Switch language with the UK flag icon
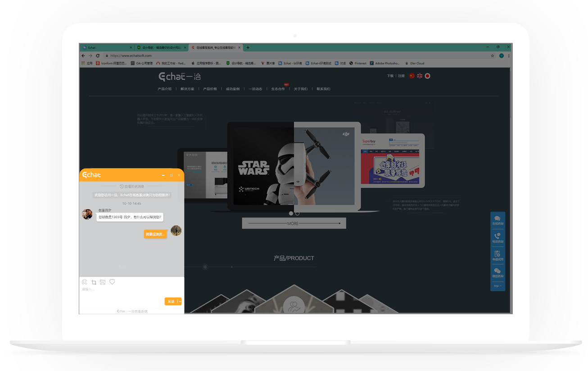 tap(420, 76)
